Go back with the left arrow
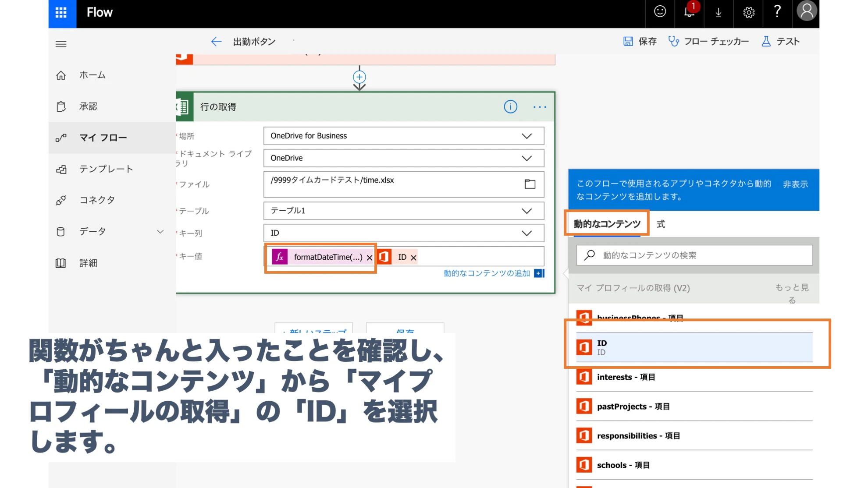Image resolution: width=868 pixels, height=488 pixels. (216, 42)
